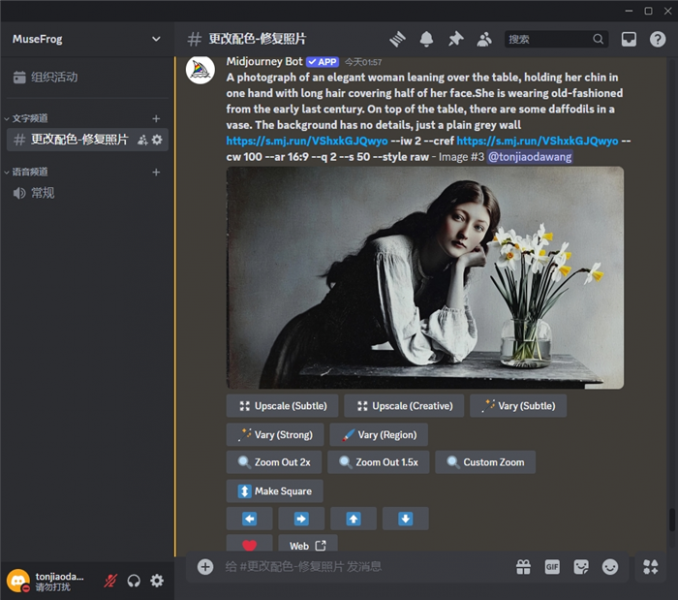Click Custom Zoom button

[x=485, y=462]
